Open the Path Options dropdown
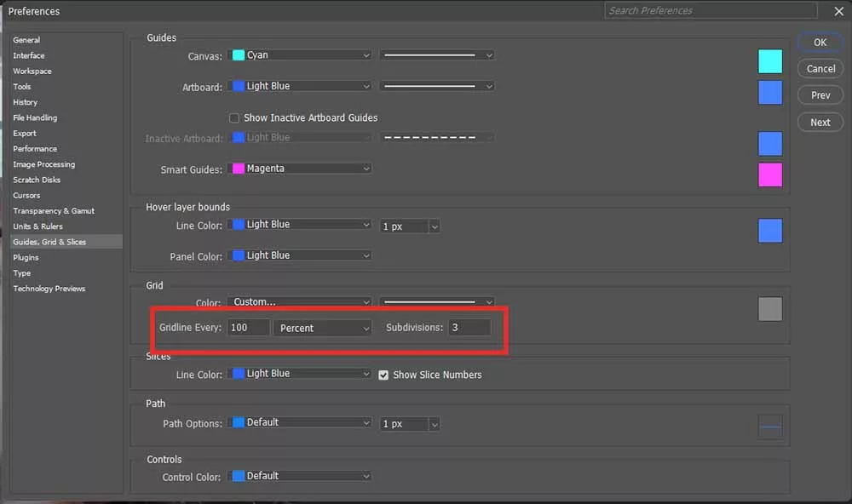 [x=298, y=423]
